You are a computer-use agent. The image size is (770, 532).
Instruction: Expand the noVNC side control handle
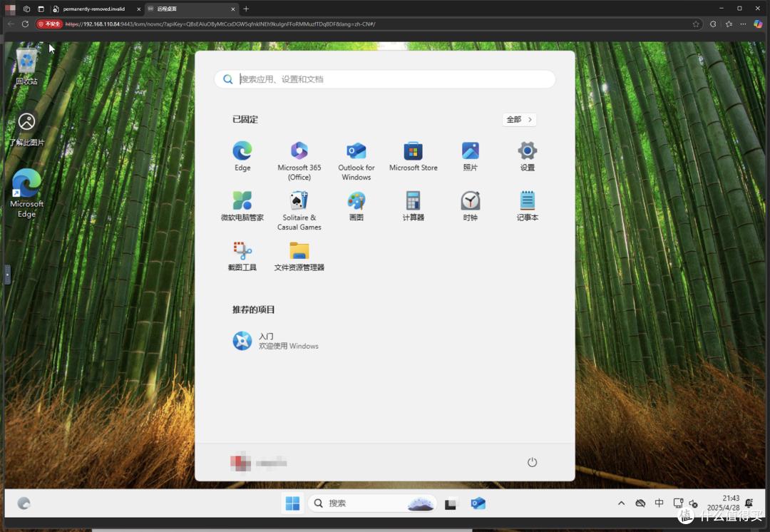point(7,275)
